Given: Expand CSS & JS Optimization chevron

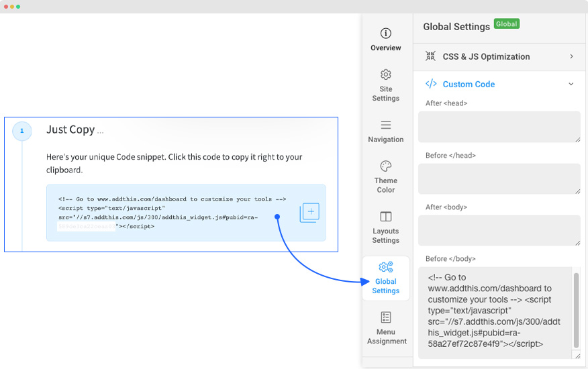Looking at the screenshot, I should pos(571,56).
